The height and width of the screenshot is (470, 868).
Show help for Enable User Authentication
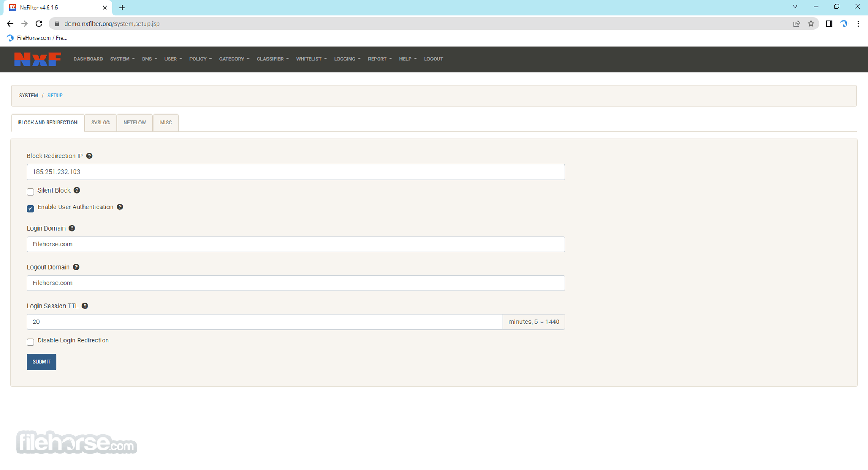pos(120,207)
